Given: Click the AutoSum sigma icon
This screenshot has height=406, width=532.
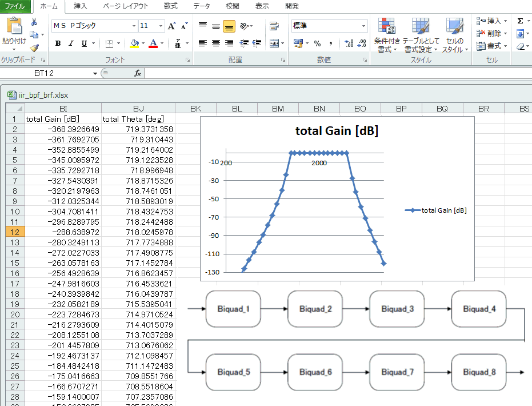Looking at the screenshot, I should (x=520, y=21).
